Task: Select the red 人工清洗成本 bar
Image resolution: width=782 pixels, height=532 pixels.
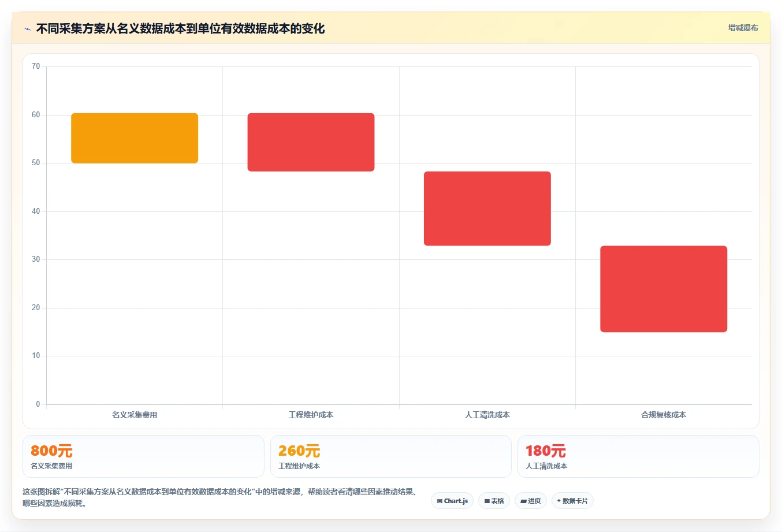Action: point(487,209)
